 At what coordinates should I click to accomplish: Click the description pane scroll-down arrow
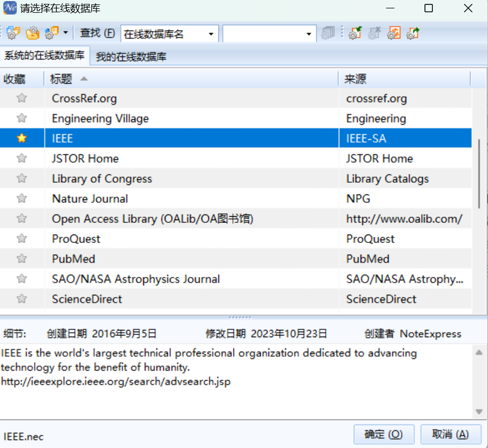(479, 412)
